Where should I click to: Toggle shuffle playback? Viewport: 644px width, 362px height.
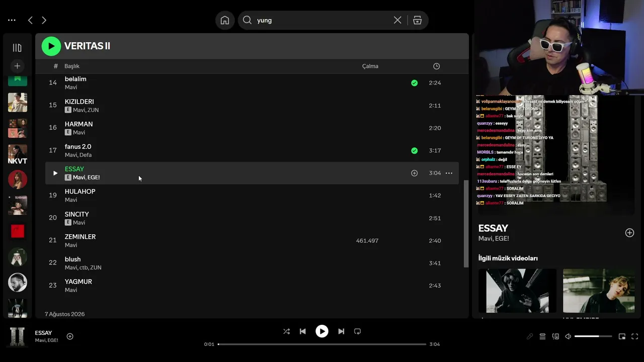tap(286, 331)
